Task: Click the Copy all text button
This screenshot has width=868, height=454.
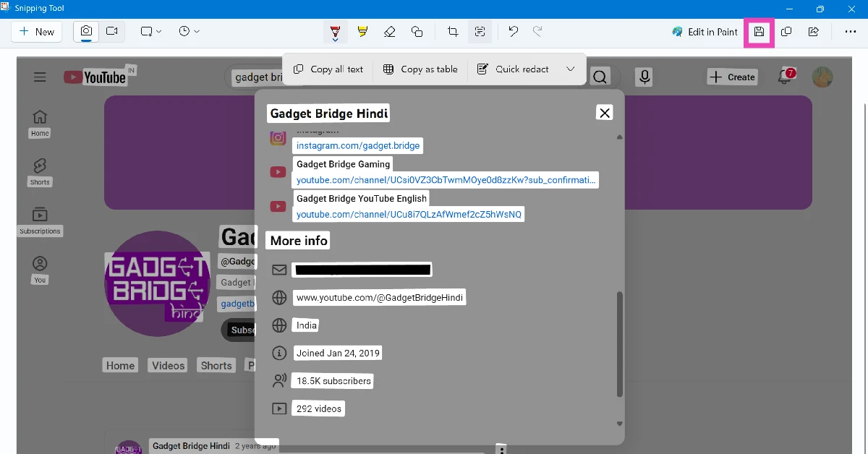Action: coord(328,69)
